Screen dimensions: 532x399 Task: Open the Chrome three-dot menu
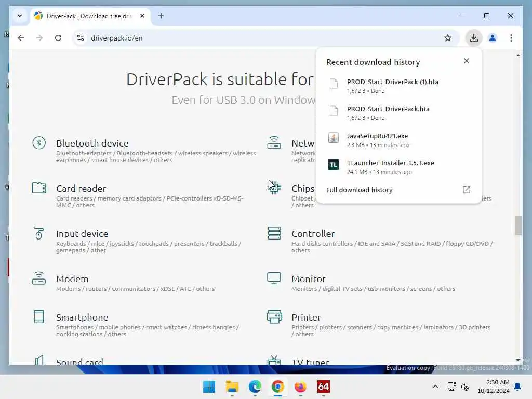511,38
